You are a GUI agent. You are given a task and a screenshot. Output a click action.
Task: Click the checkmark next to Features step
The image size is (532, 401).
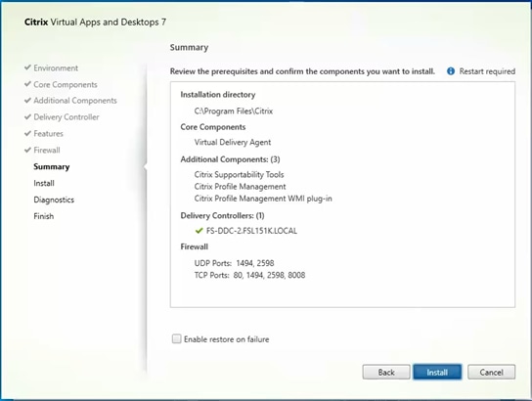pyautogui.click(x=27, y=133)
